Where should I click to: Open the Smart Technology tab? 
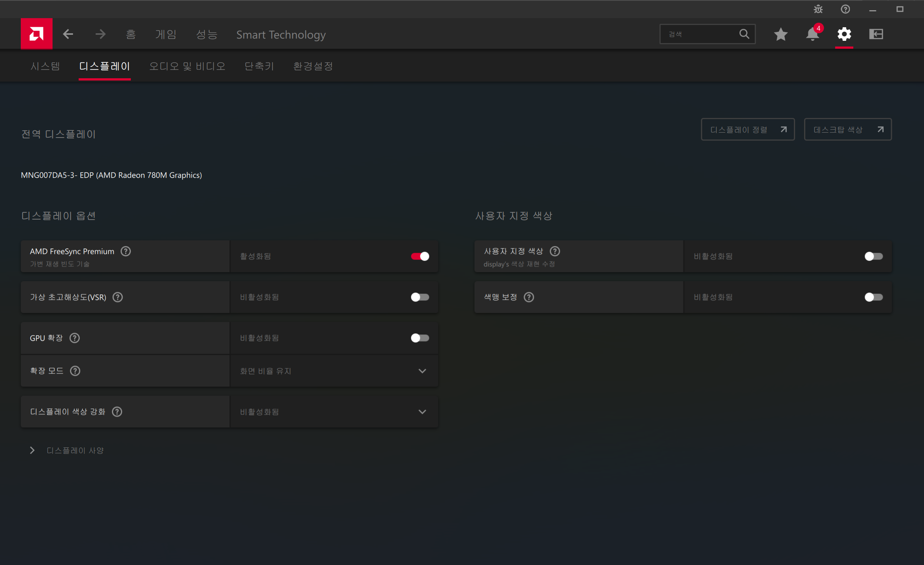281,35
